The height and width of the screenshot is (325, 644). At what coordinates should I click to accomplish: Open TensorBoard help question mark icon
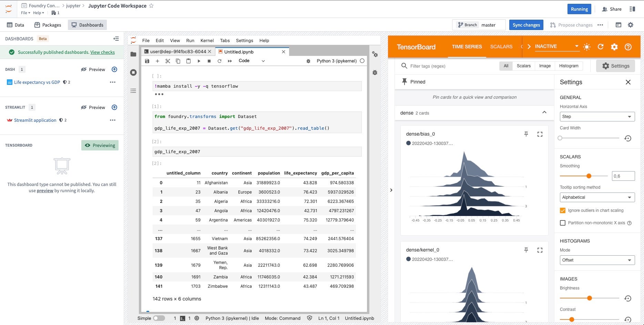coord(628,47)
